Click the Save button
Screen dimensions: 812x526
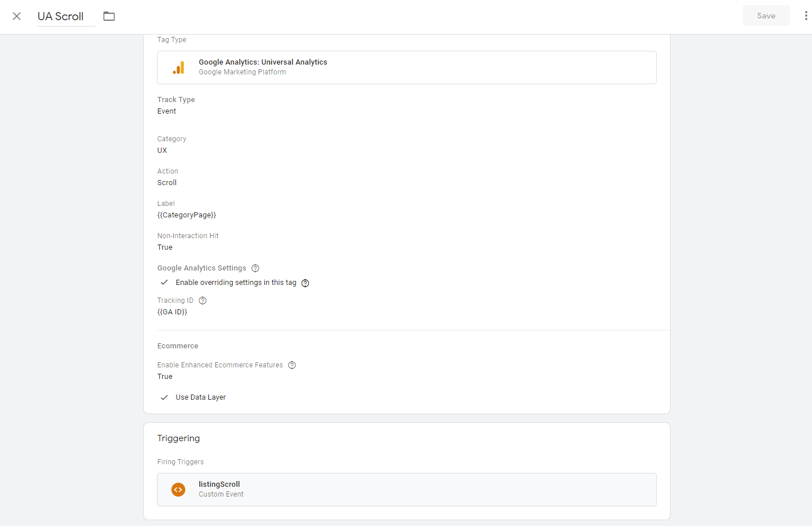766,16
